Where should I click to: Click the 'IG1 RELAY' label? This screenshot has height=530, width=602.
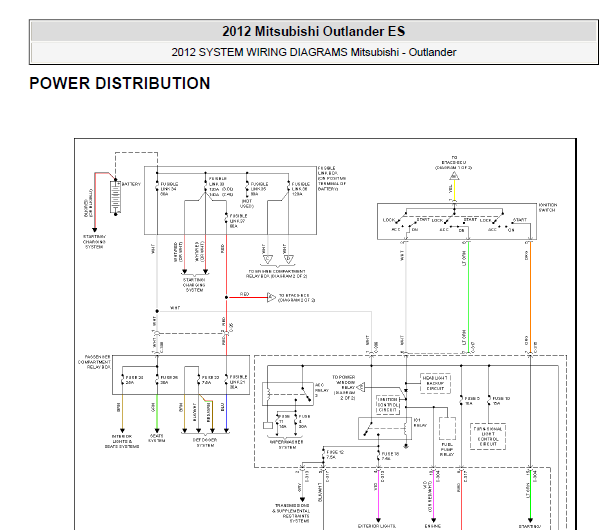[x=420, y=422]
